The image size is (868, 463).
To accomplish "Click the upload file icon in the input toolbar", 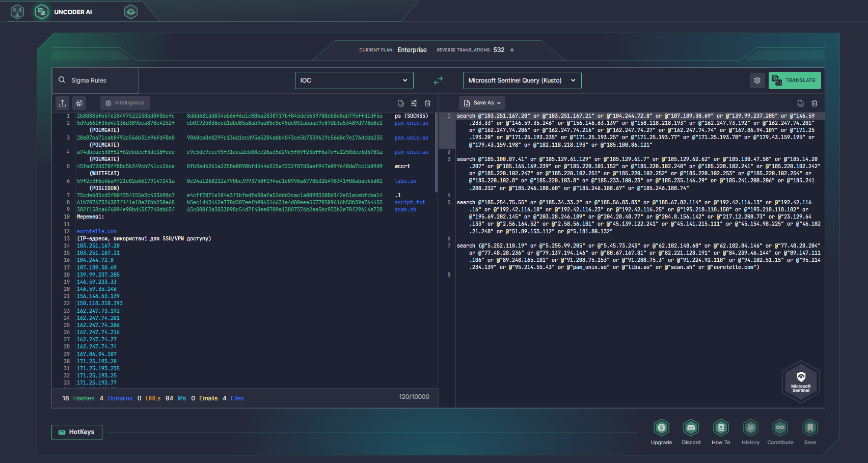I will (x=63, y=103).
